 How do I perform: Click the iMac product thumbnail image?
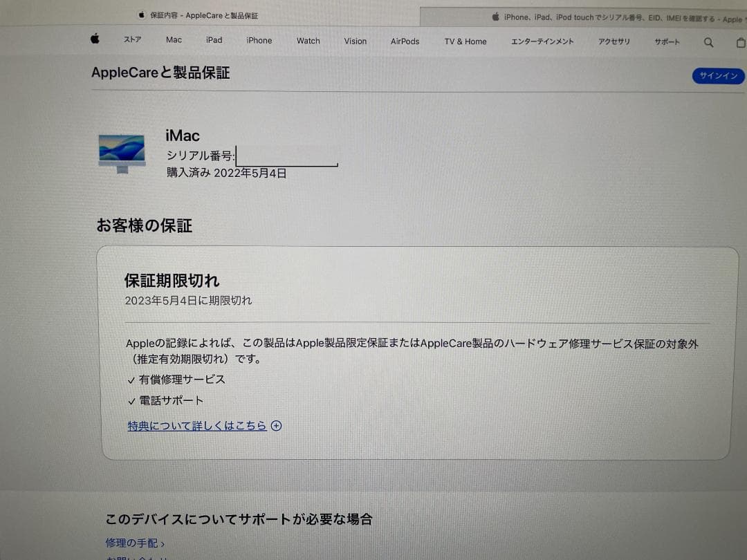pos(122,153)
